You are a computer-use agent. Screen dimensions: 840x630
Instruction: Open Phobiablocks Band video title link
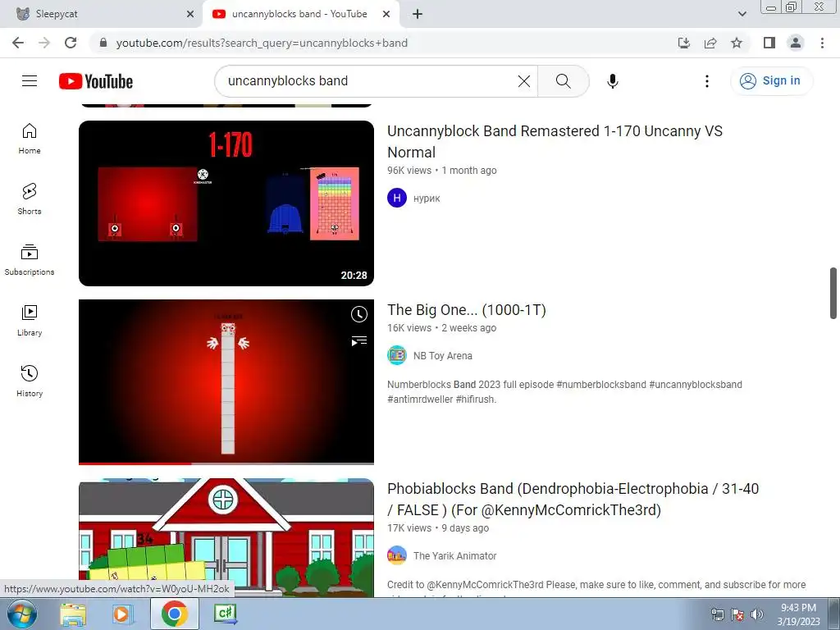click(573, 500)
